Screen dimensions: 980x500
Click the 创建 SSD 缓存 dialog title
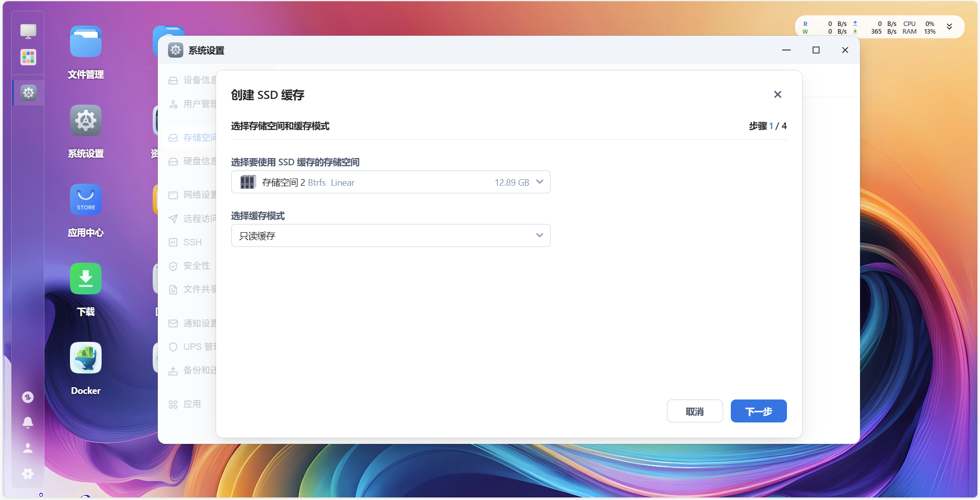click(268, 95)
